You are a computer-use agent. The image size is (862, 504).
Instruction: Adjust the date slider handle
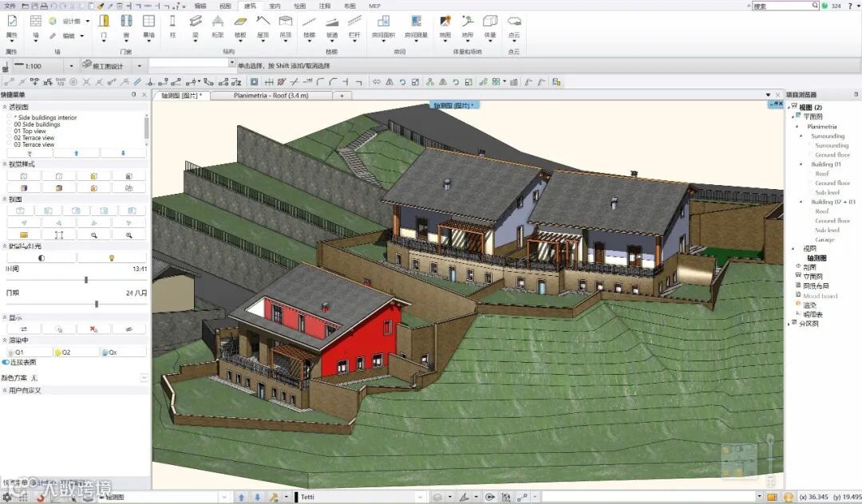[97, 304]
